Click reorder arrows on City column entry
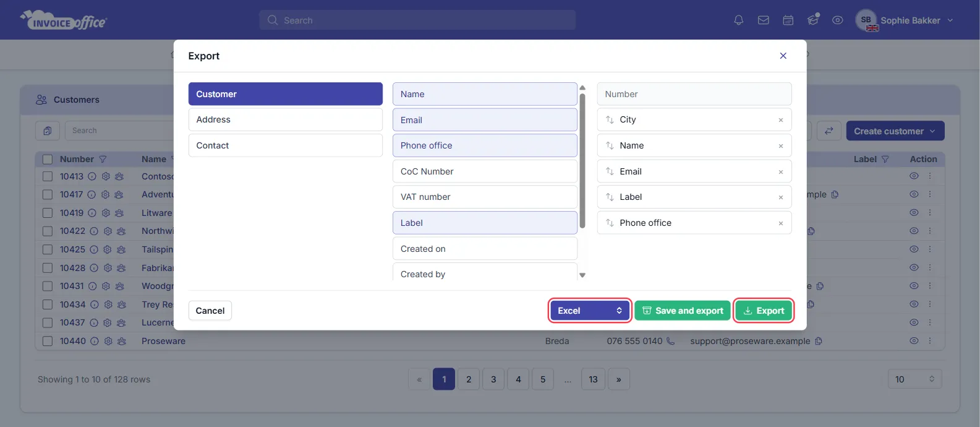980x427 pixels. tap(610, 119)
